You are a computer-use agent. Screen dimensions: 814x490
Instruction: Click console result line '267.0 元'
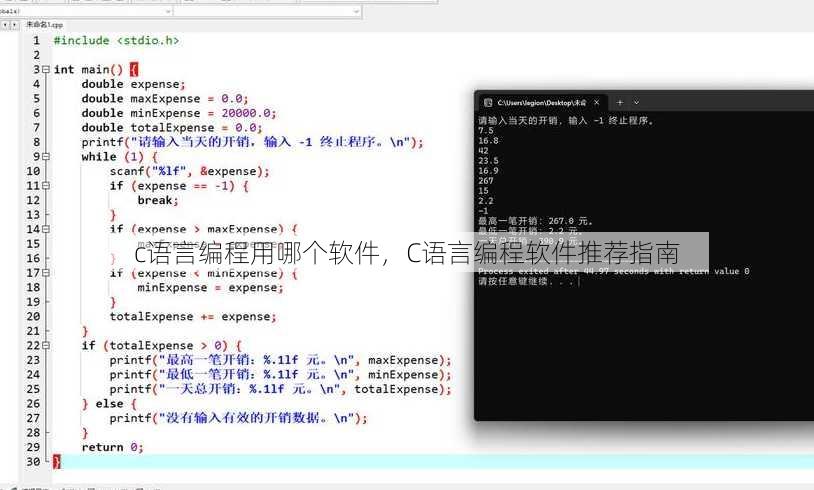click(535, 221)
